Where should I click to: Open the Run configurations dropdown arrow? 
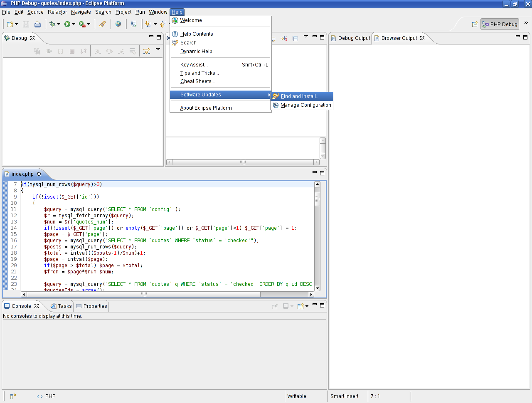click(x=74, y=24)
